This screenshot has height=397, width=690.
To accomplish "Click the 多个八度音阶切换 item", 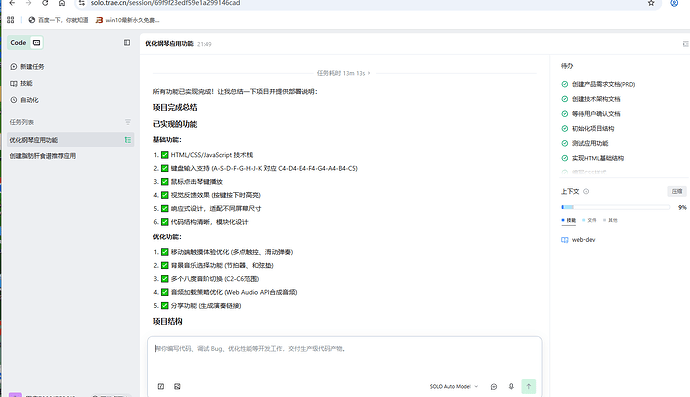I will (215, 279).
